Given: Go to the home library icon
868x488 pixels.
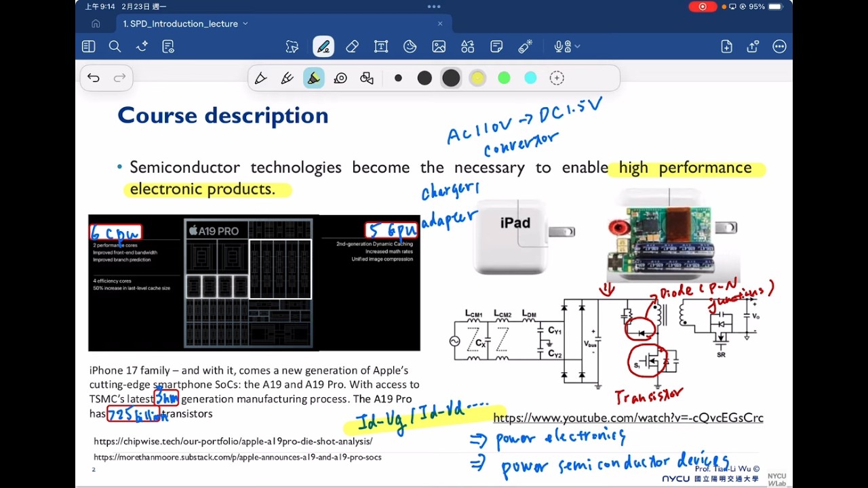Looking at the screenshot, I should click(96, 24).
